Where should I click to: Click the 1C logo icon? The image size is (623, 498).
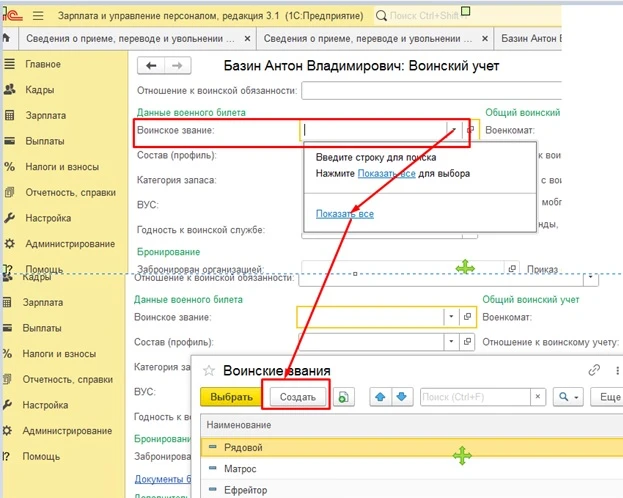[13, 15]
